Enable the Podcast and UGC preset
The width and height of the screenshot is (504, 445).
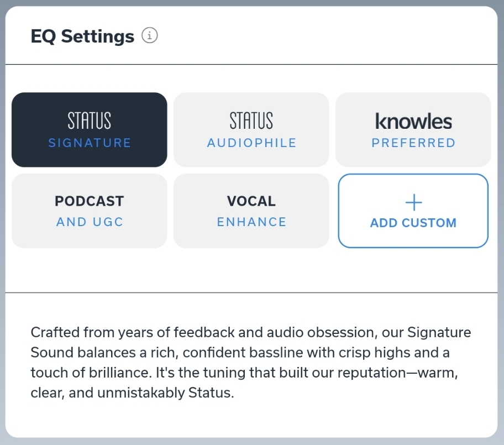click(x=90, y=211)
